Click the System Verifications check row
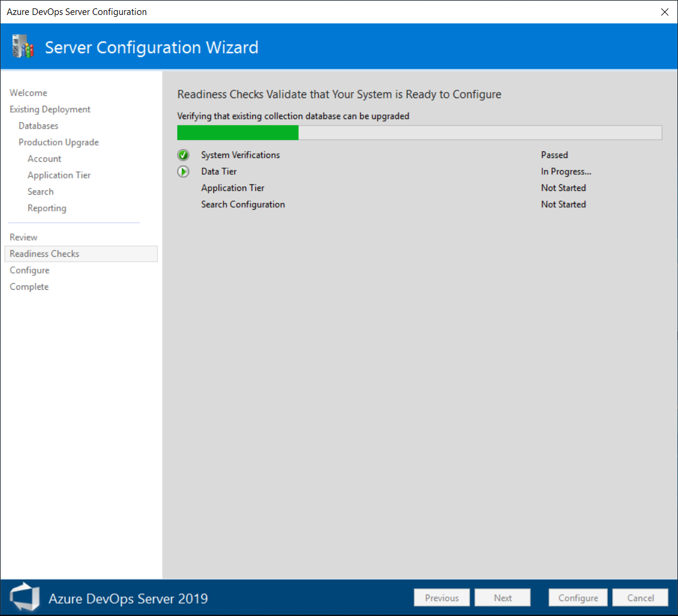This screenshot has width=678, height=616. (240, 155)
